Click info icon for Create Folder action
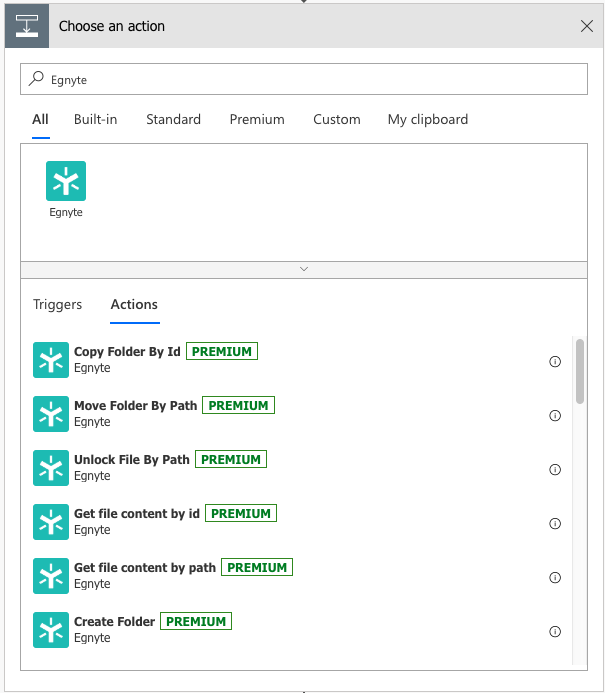The height and width of the screenshot is (693, 605). [x=555, y=632]
